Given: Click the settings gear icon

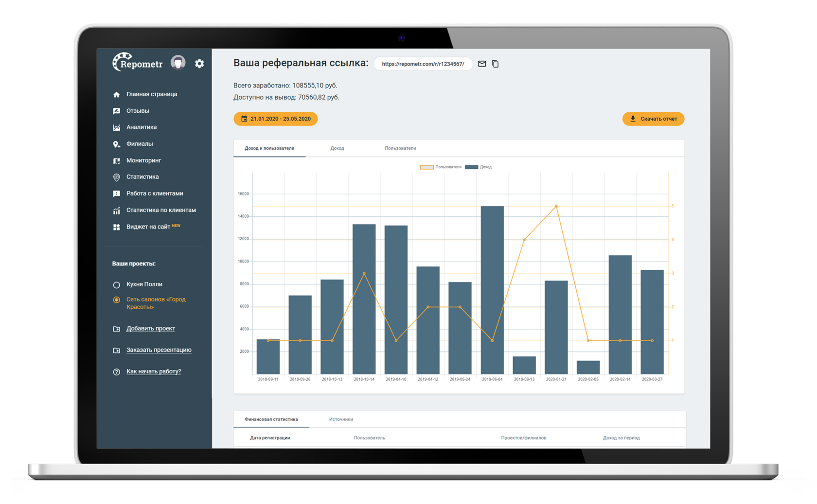Looking at the screenshot, I should tap(199, 64).
